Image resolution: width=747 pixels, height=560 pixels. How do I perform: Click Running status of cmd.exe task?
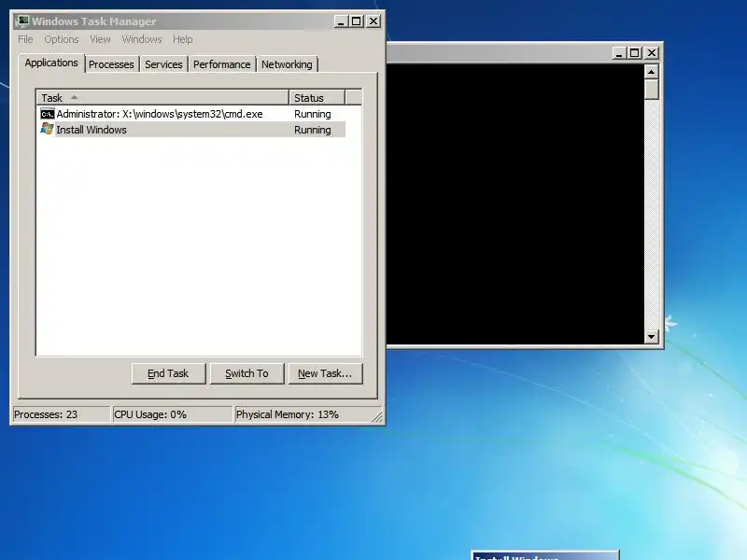coord(313,114)
